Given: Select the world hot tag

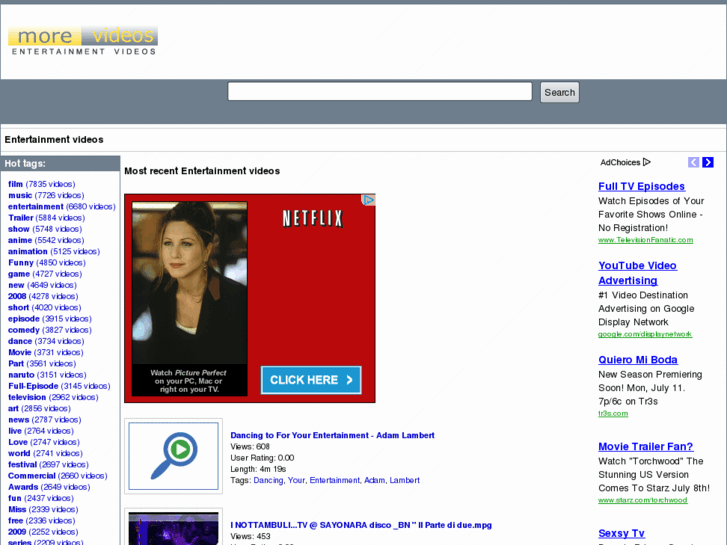Looking at the screenshot, I should tap(19, 453).
